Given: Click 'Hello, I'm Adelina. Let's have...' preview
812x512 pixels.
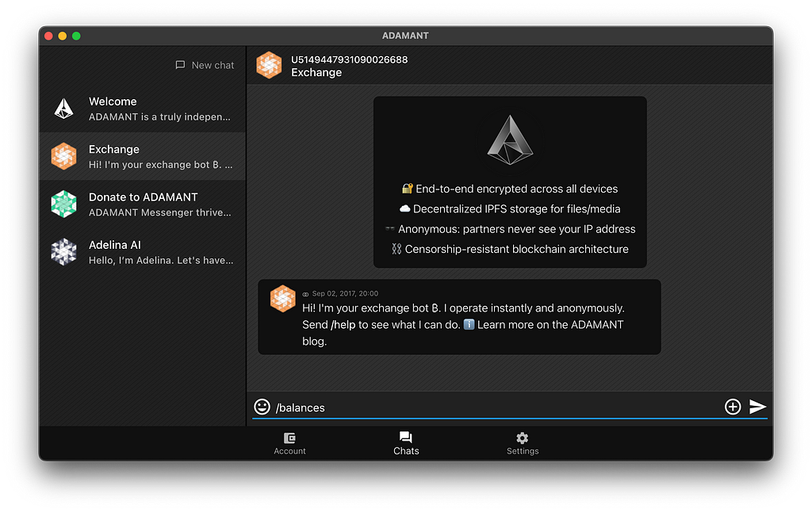Looking at the screenshot, I should click(x=161, y=261).
